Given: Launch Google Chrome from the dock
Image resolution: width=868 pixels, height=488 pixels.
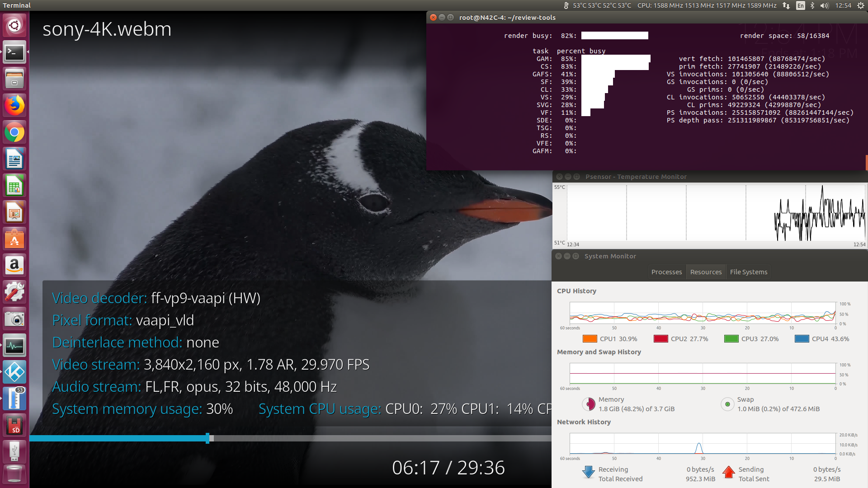Looking at the screenshot, I should (x=14, y=132).
